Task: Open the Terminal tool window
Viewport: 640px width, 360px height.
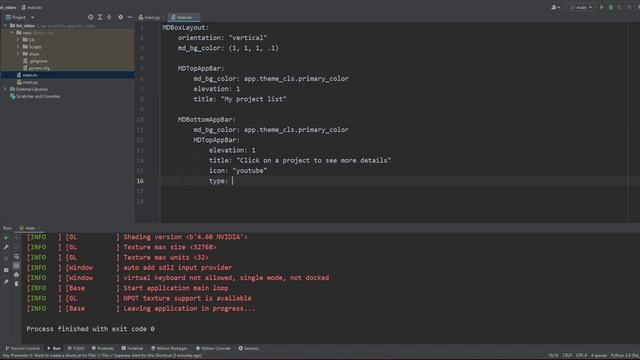Action: (132, 348)
